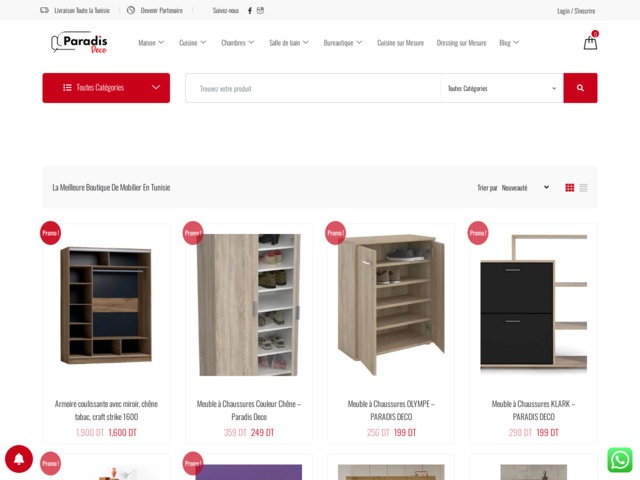Click the WhatsApp chat icon
This screenshot has height=480, width=640.
(620, 460)
